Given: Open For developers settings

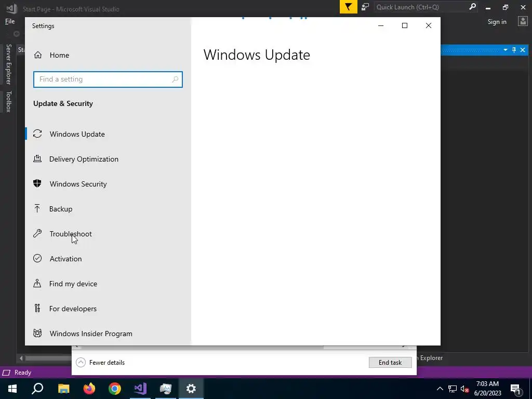Looking at the screenshot, I should (x=73, y=309).
